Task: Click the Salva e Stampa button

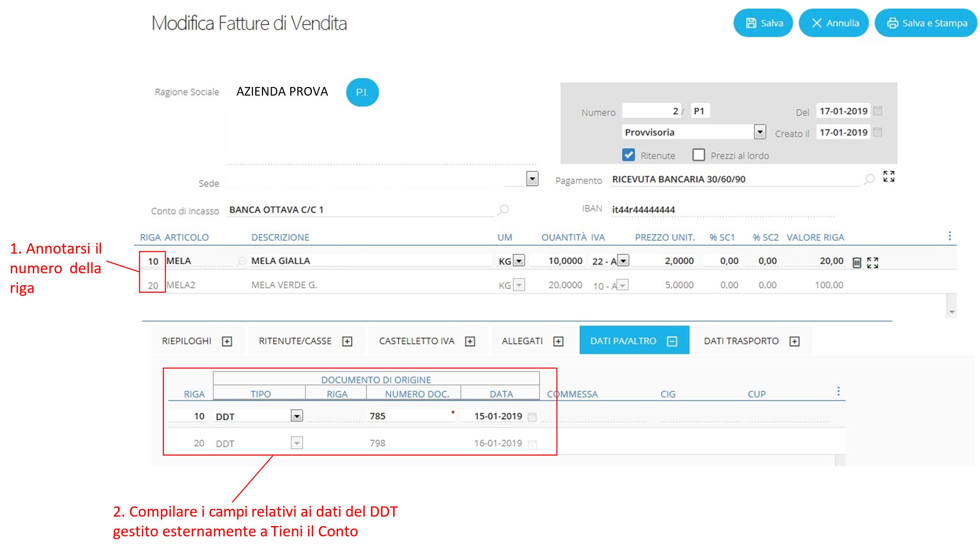Action: [x=926, y=23]
